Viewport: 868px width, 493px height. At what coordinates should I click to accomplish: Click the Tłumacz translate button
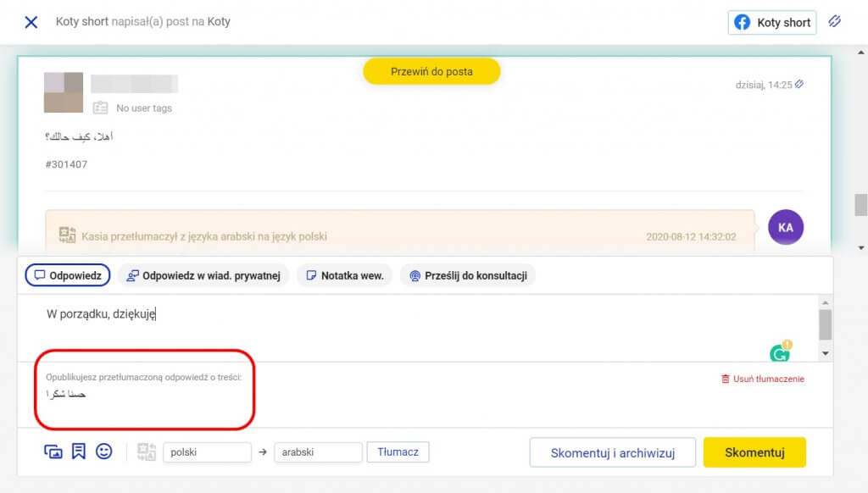click(x=398, y=452)
